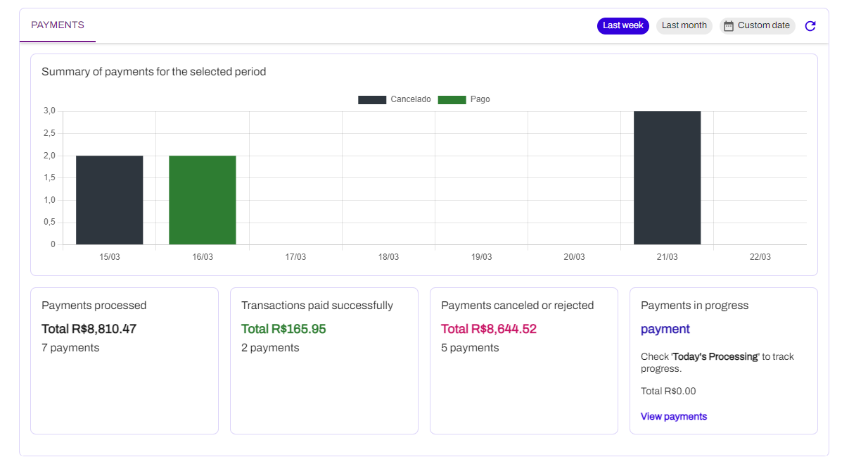Click the blue payment heading
Screen dimensions: 868x457
(665, 329)
